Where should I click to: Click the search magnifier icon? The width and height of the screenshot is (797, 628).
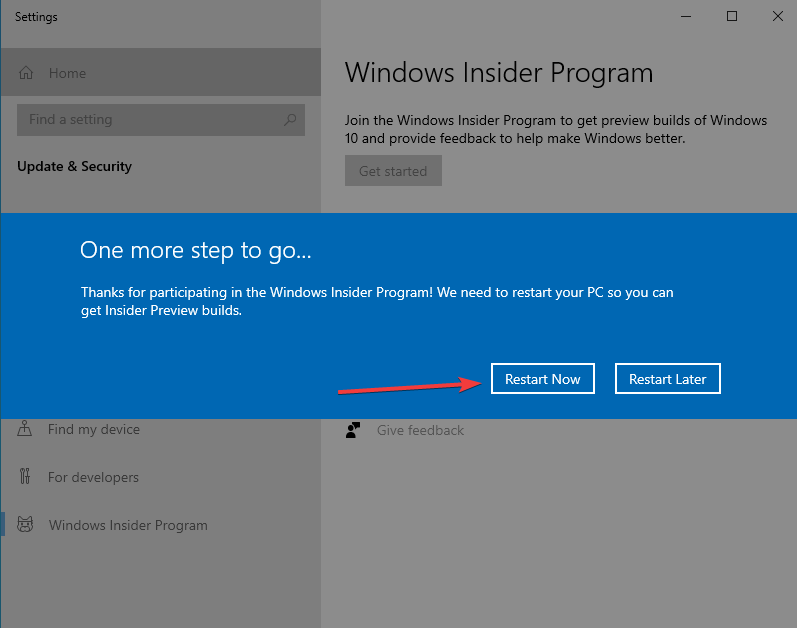[290, 119]
